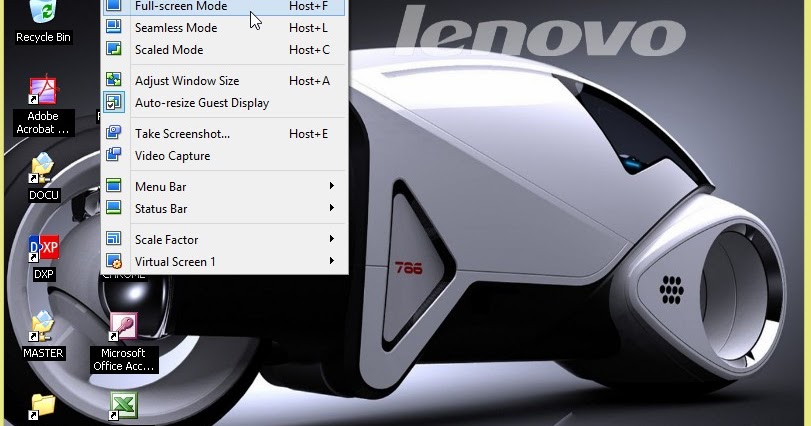Click the Virtual Screen 1 monitor icon

[x=113, y=261]
